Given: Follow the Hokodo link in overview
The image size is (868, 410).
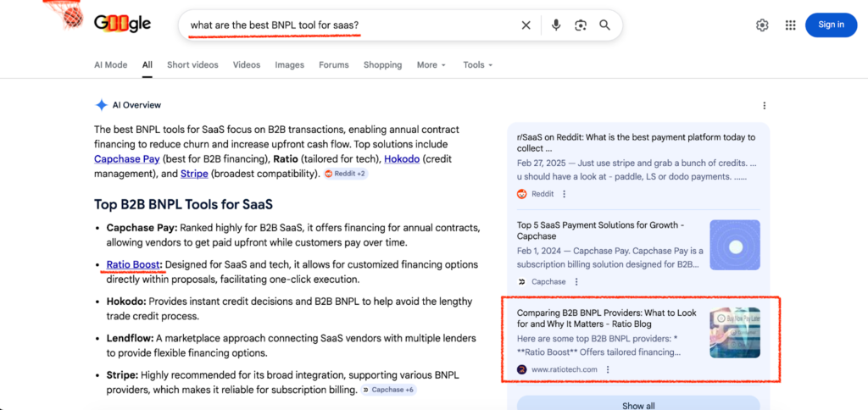Looking at the screenshot, I should [402, 158].
